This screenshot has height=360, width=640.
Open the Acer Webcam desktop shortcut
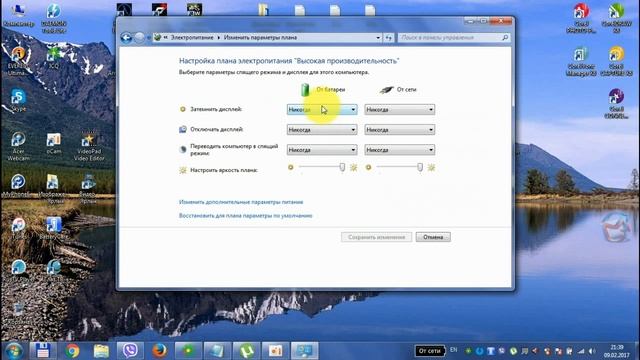tap(18, 146)
